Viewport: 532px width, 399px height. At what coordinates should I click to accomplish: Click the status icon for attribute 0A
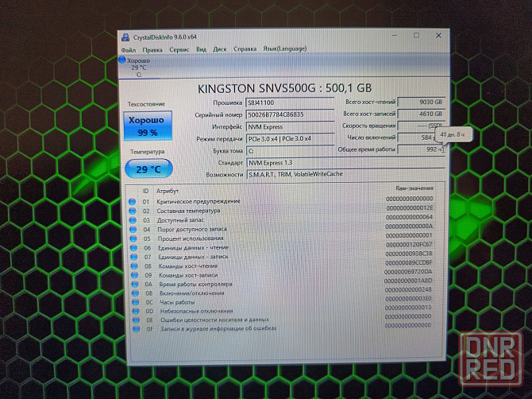135,284
